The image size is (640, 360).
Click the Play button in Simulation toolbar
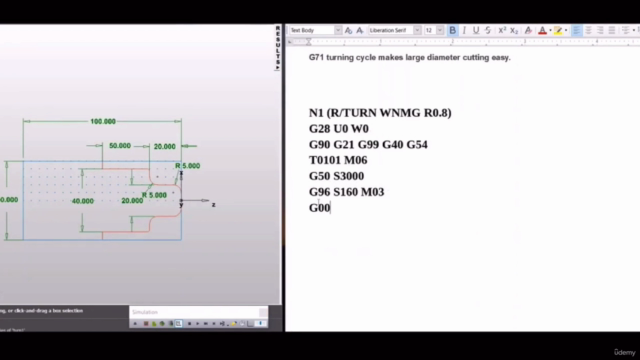(x=198, y=324)
